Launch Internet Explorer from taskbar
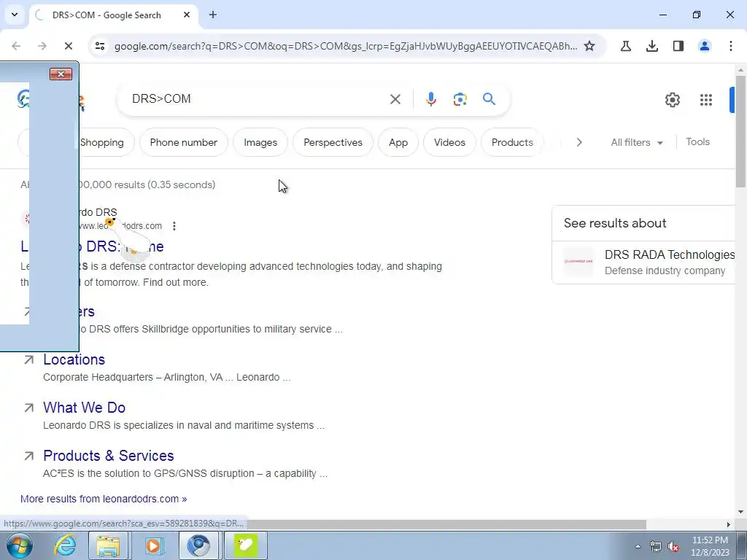 click(x=65, y=545)
